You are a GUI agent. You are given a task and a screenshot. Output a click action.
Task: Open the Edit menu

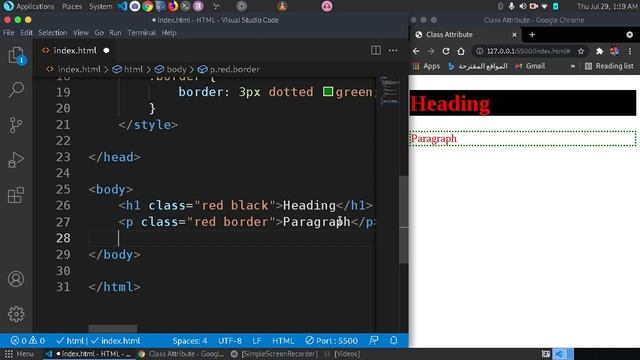(26, 33)
